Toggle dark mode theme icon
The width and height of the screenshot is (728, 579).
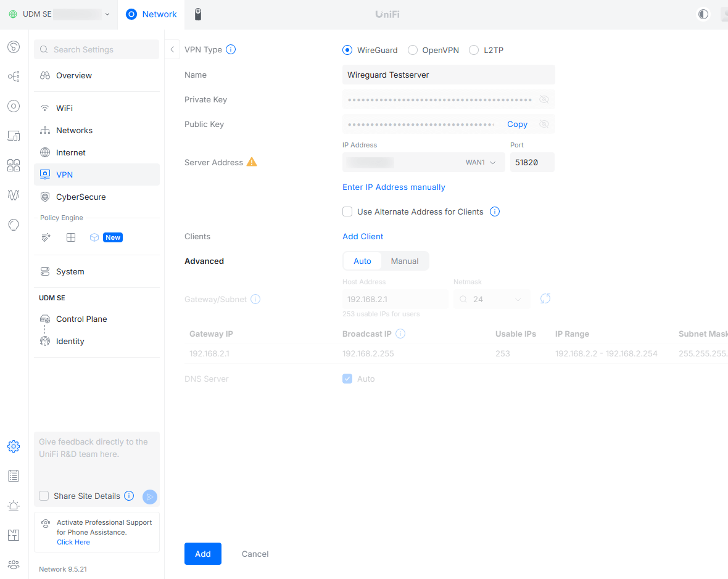coord(703,14)
